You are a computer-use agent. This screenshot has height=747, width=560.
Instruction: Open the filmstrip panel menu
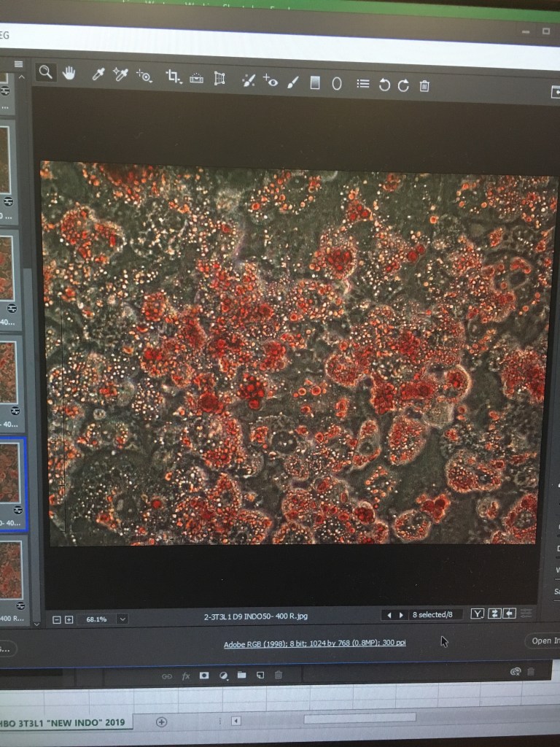[19, 64]
